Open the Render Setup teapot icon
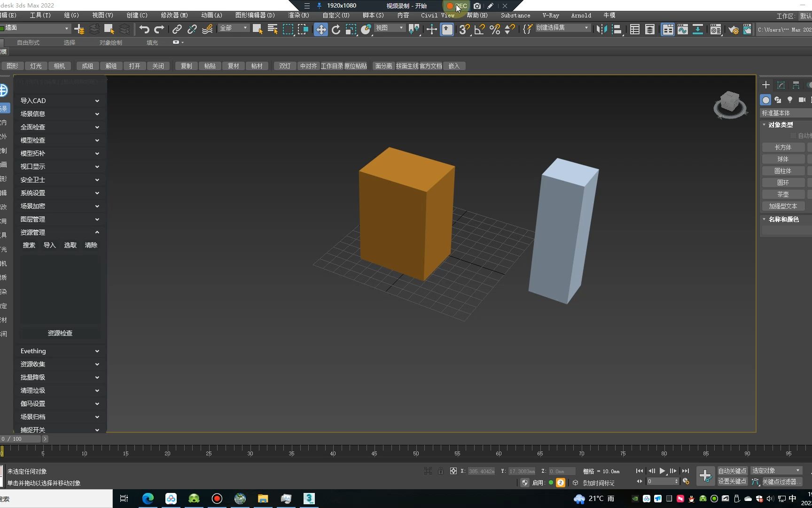 (x=733, y=30)
